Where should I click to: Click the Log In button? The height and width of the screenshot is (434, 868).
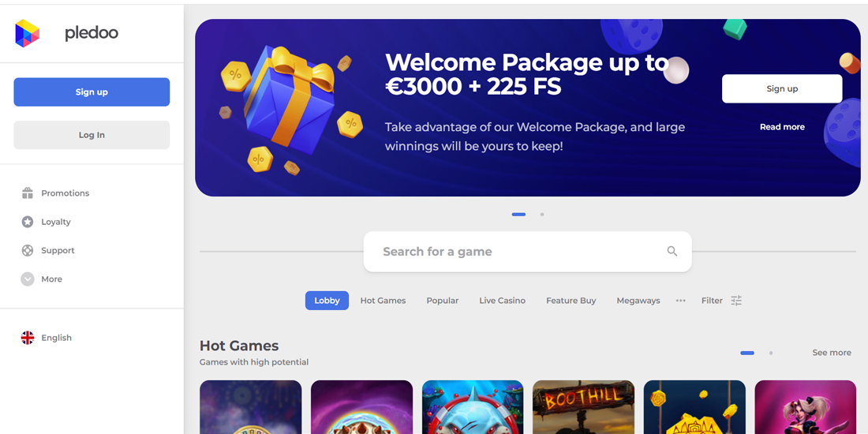pos(92,135)
